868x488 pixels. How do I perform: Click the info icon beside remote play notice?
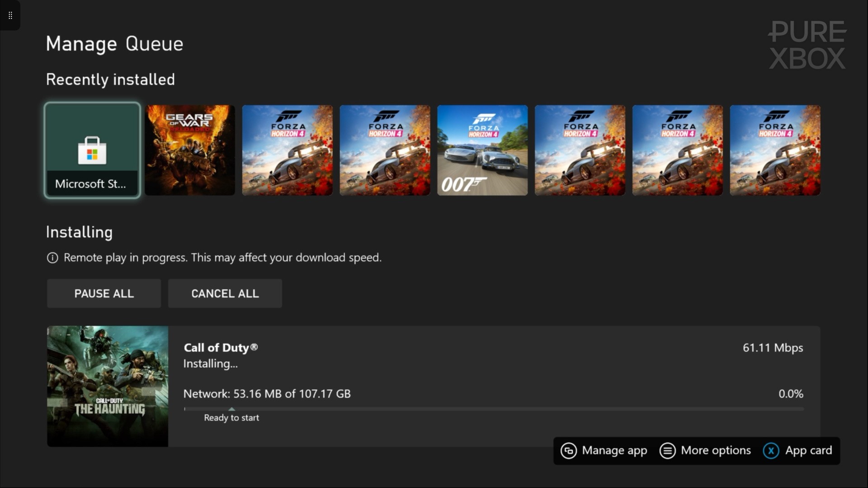(x=52, y=258)
